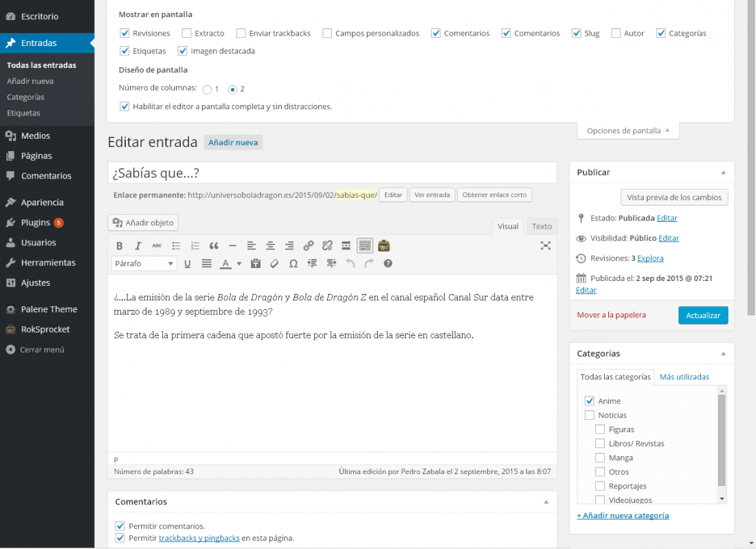Toggle the toolbar kitchen sink
This screenshot has height=549, width=756.
[x=365, y=246]
